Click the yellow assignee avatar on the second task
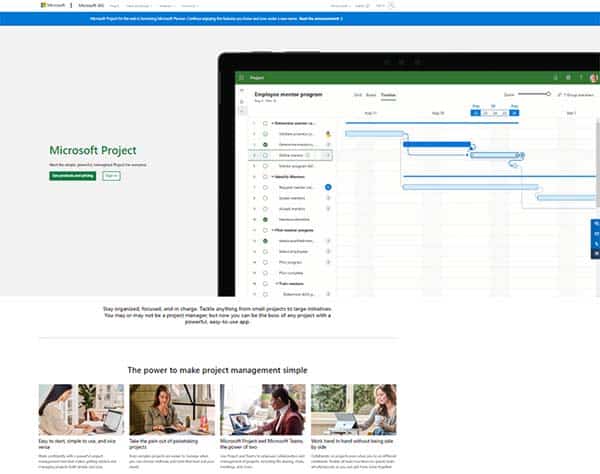The image size is (600, 474). coord(328,134)
